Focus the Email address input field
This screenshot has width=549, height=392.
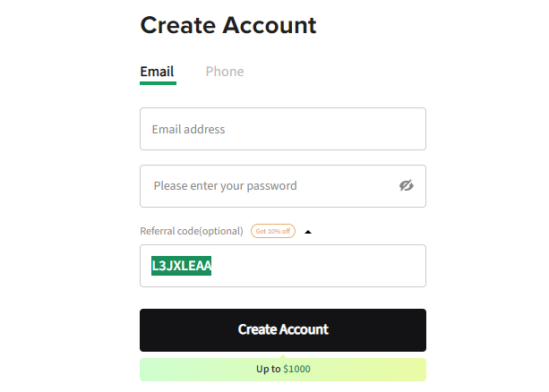[x=283, y=129]
